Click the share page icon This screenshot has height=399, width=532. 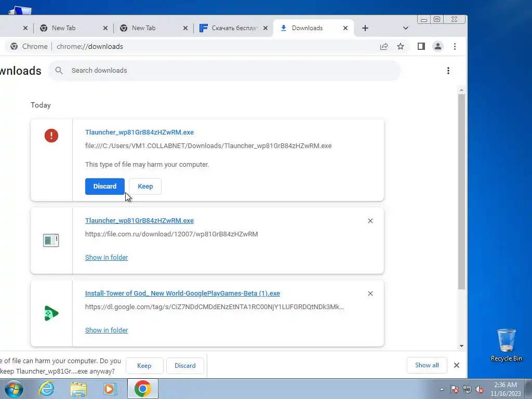[384, 46]
